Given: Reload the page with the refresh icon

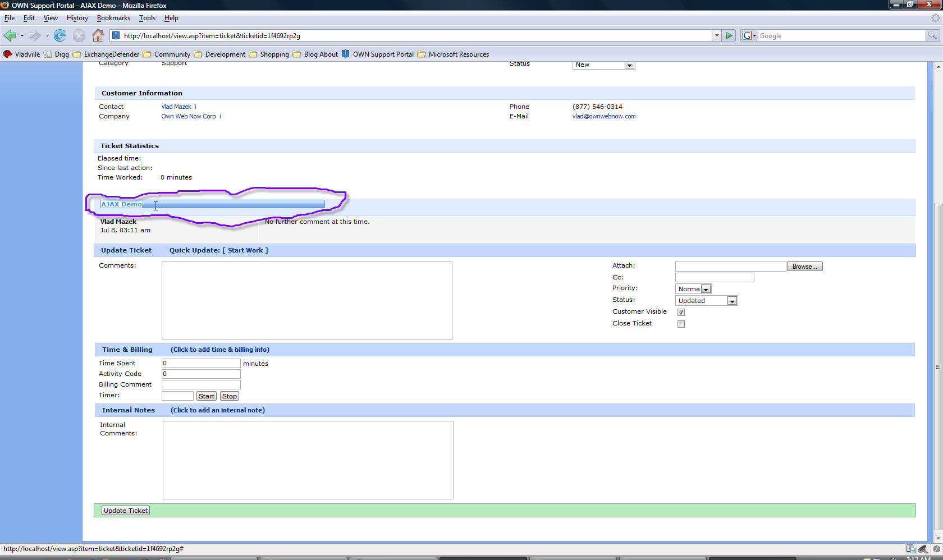Looking at the screenshot, I should [x=60, y=36].
